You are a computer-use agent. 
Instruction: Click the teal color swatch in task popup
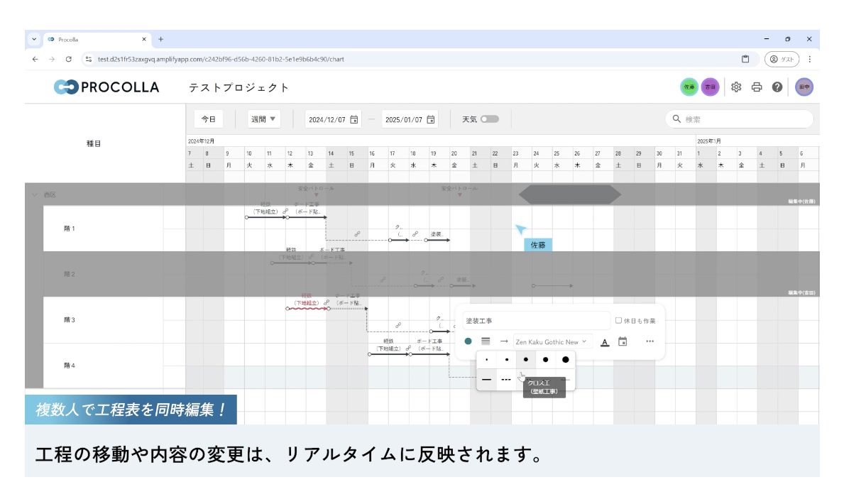(468, 341)
